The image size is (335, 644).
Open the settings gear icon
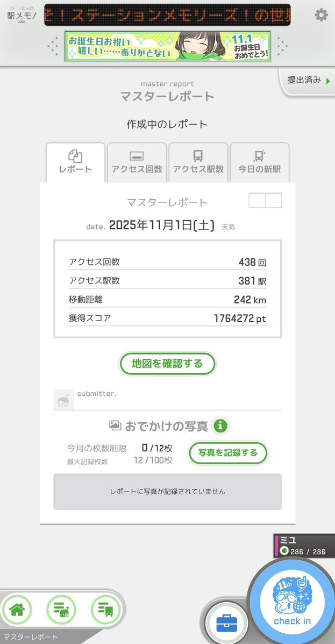coord(321,15)
